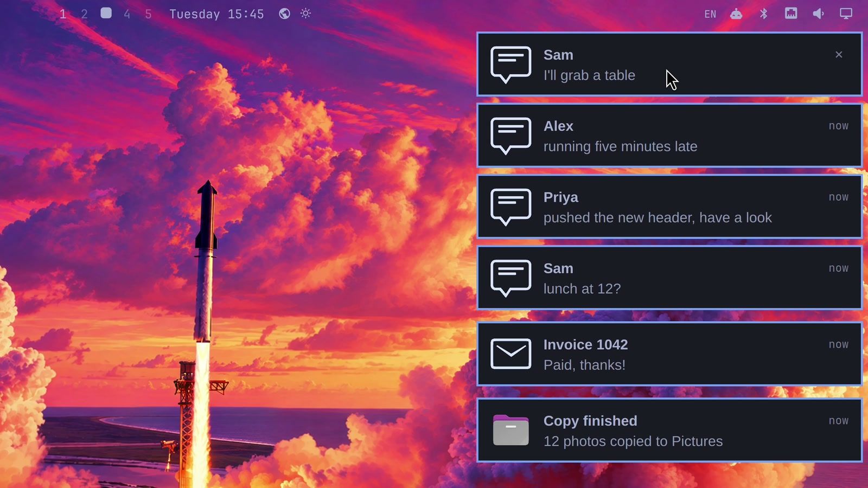Click the "Priya" sender name
The image size is (868, 488).
point(560,197)
